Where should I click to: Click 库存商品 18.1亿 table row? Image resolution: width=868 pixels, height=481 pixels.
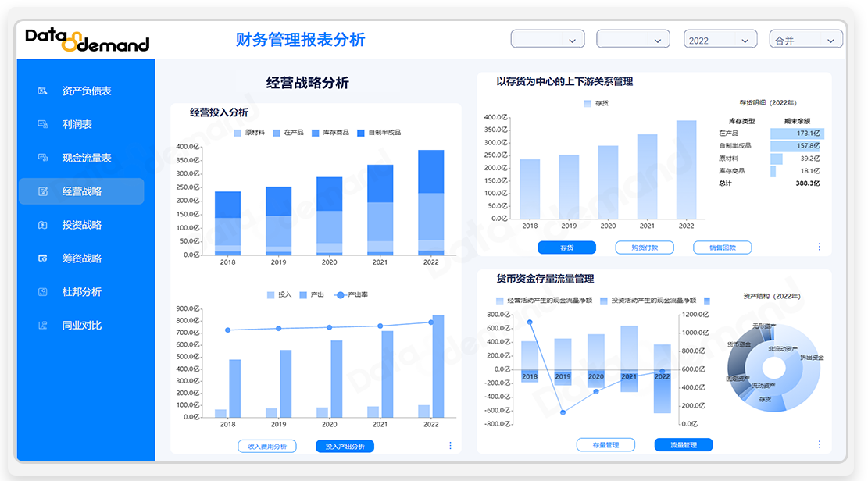(771, 171)
